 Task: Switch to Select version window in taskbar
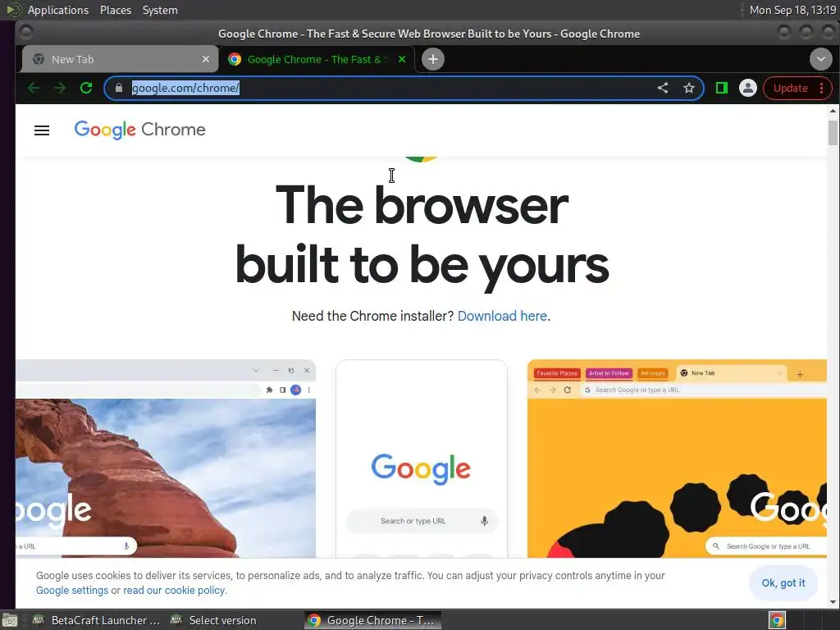pos(214,620)
